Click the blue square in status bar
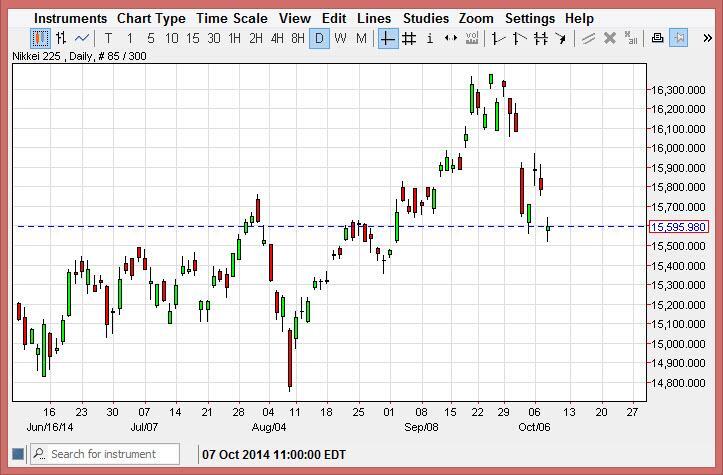Viewport: 723px width, 475px height. pyautogui.click(x=17, y=454)
